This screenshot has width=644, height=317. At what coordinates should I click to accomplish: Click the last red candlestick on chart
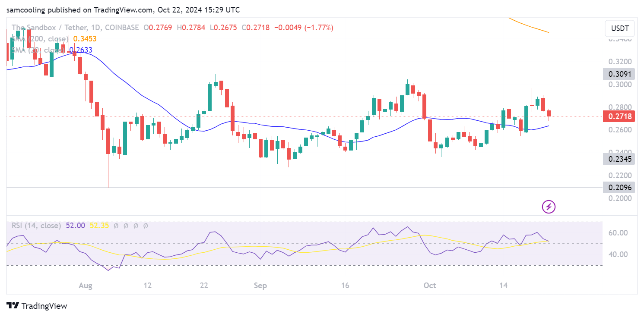click(x=549, y=113)
